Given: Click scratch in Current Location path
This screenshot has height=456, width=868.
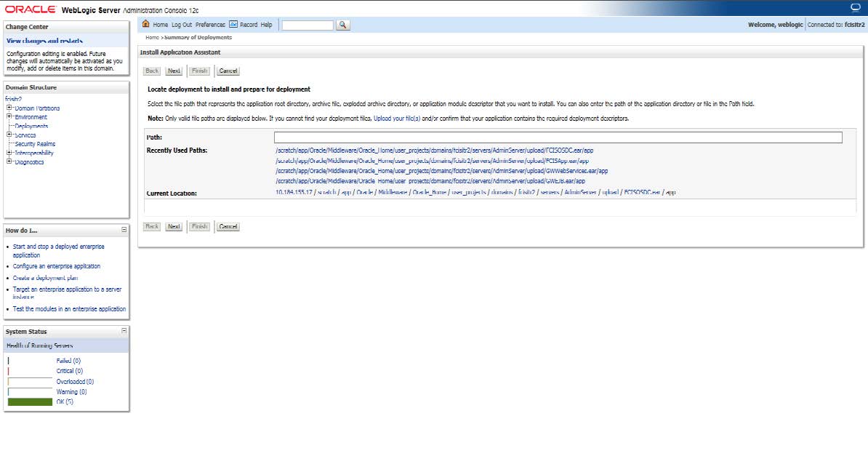Looking at the screenshot, I should click(x=326, y=192).
